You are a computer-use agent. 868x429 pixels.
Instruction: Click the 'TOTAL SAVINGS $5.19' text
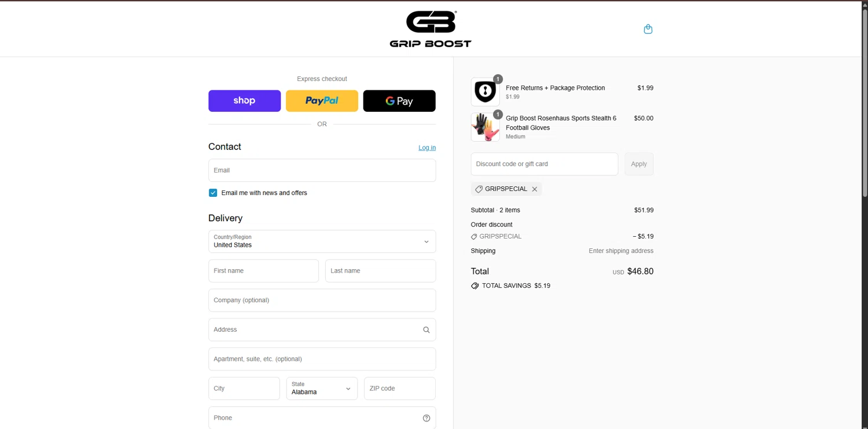coord(516,286)
